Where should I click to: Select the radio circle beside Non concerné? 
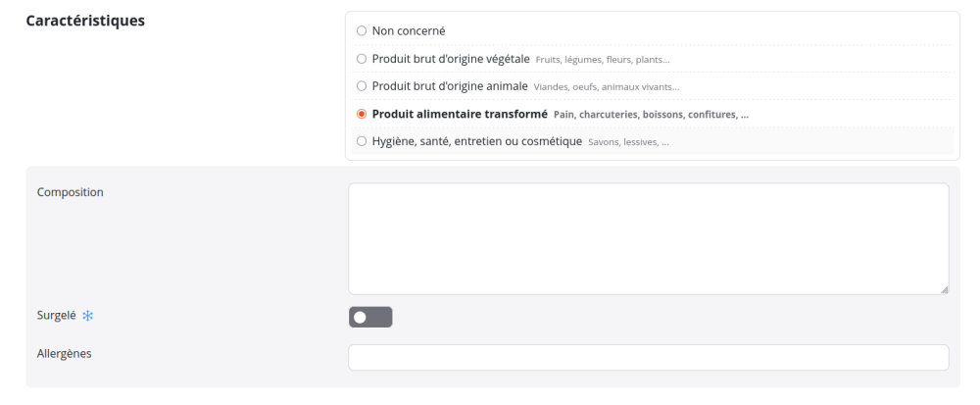pyautogui.click(x=362, y=30)
